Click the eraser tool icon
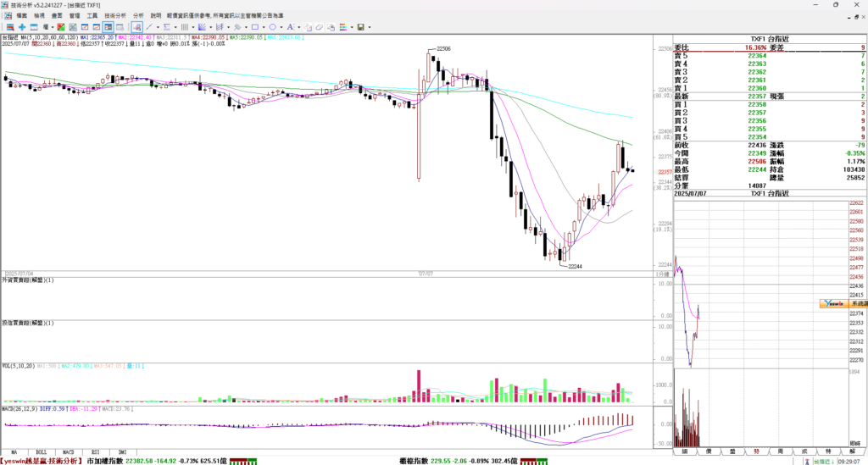Image resolution: width=868 pixels, height=465 pixels. (x=320, y=27)
